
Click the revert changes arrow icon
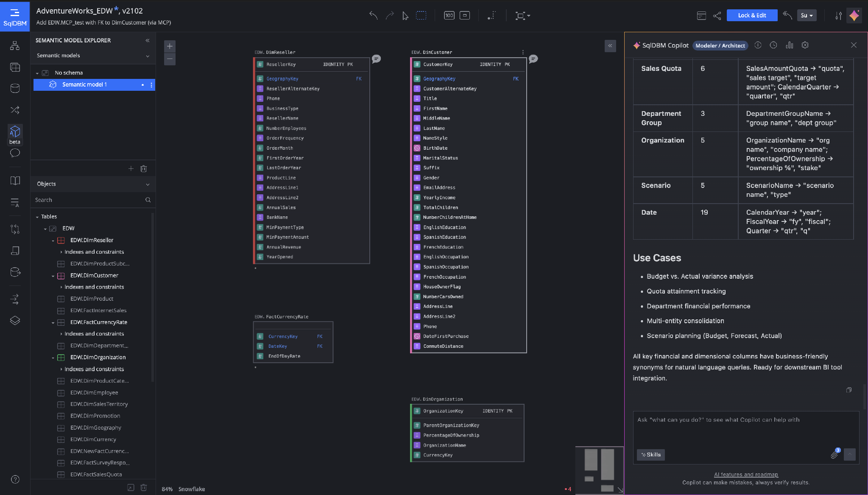click(x=787, y=15)
